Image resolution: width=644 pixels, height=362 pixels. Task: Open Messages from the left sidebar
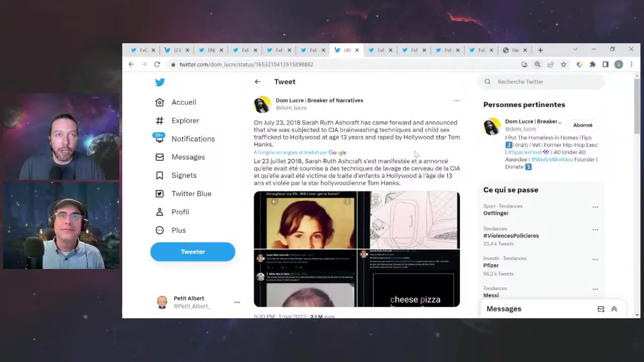188,157
